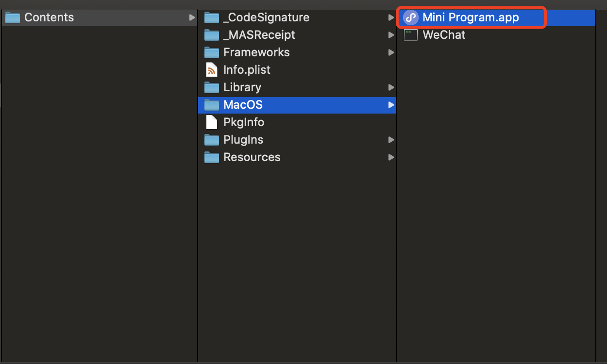The width and height of the screenshot is (607, 364).
Task: Select the _MASReceipt row
Action: pyautogui.click(x=297, y=35)
